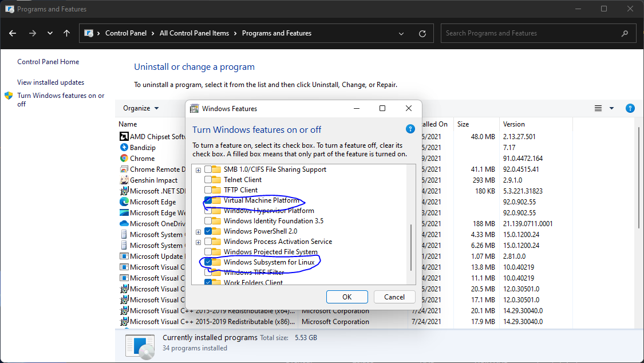Viewport: 644px width, 363px height.
Task: Click OK in Windows Features dialog
Action: tap(347, 297)
